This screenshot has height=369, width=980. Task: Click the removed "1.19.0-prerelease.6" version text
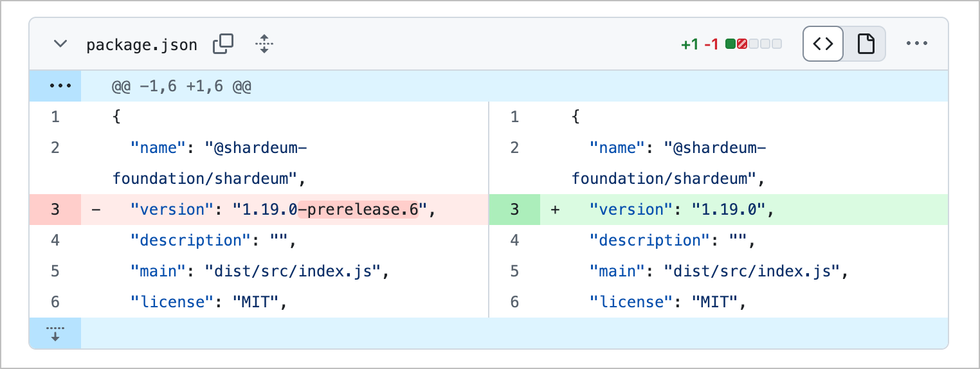pos(330,210)
